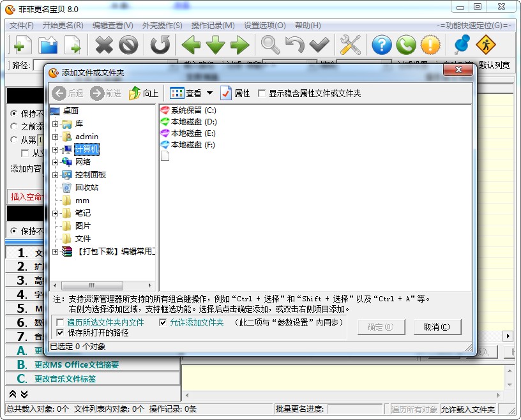Open the 设置选项(O) menu
Image resolution: width=521 pixels, height=420 pixels.
265,26
